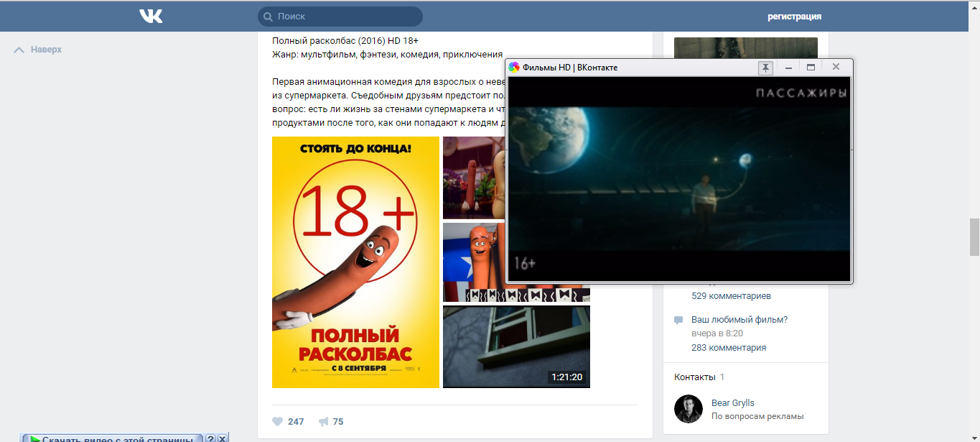The image size is (980, 442).
Task: Click the colorful icon in the popup title bar
Action: coord(514,68)
